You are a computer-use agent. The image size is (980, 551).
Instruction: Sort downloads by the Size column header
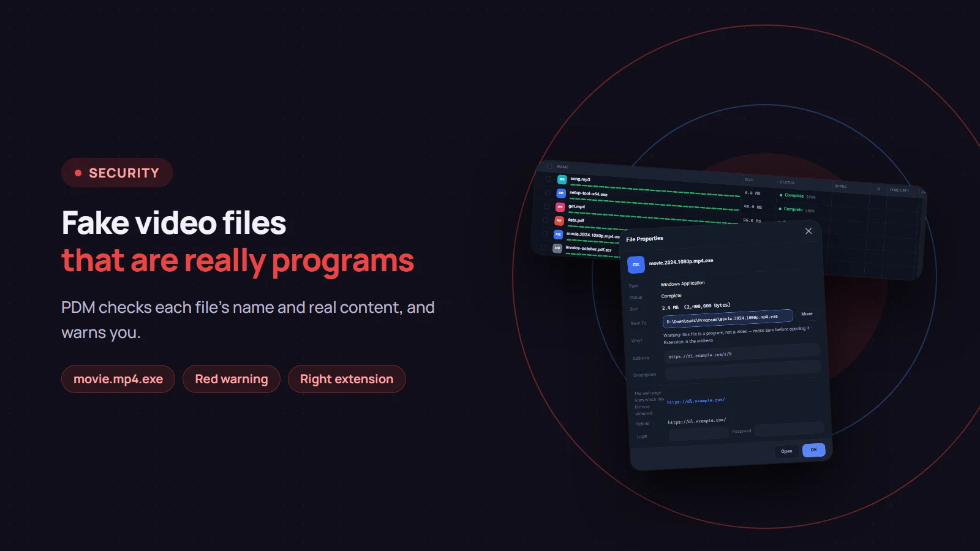749,180
